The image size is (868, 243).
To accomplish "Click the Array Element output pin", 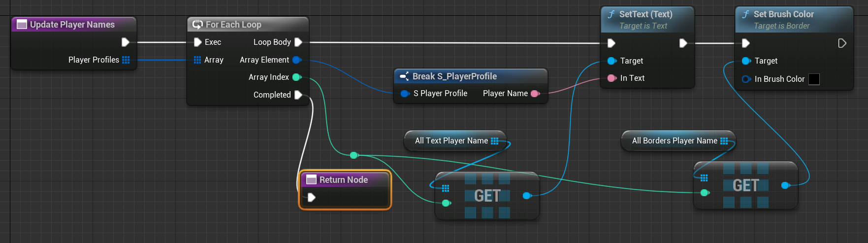I will click(297, 60).
